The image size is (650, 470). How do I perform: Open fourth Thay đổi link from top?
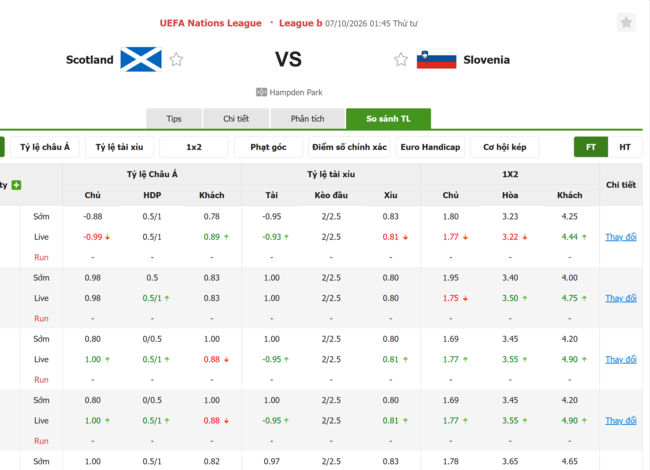[x=621, y=421]
